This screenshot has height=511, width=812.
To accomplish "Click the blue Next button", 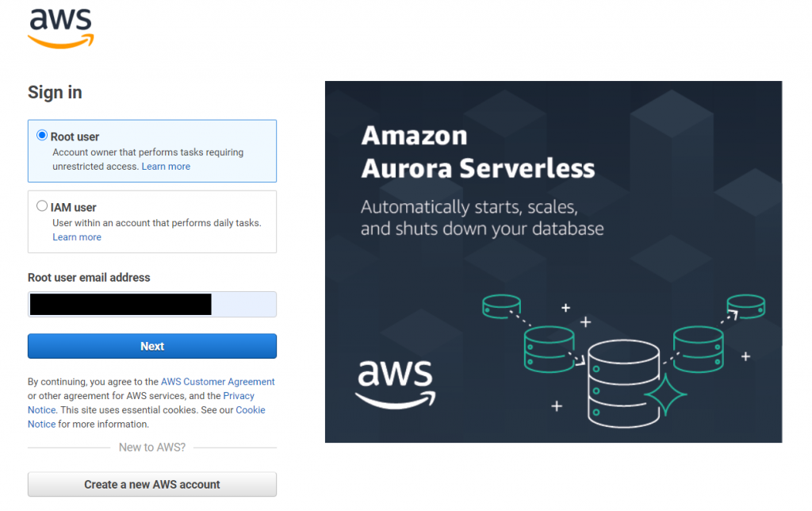I will [152, 346].
